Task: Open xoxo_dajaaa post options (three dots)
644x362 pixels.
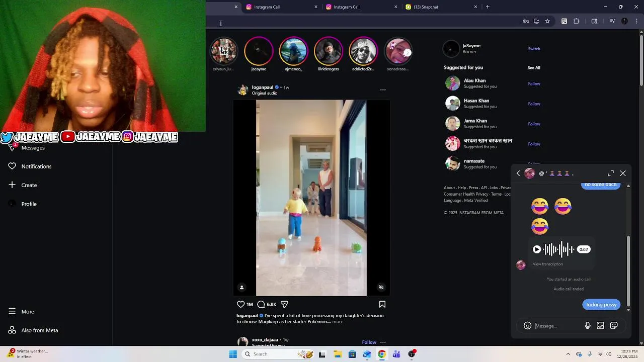Action: coord(383,342)
